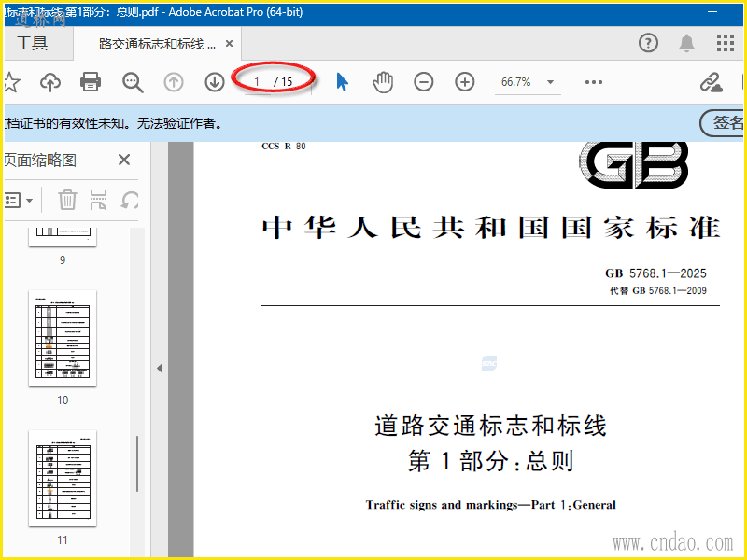Screen dimensions: 747x560
Task: Open the zoom level dropdown arrow
Action: point(550,82)
